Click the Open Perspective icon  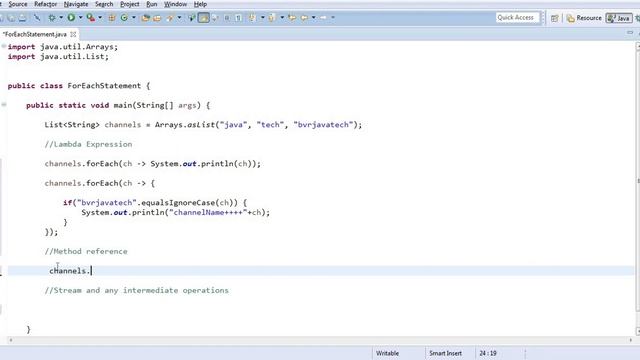coord(554,18)
